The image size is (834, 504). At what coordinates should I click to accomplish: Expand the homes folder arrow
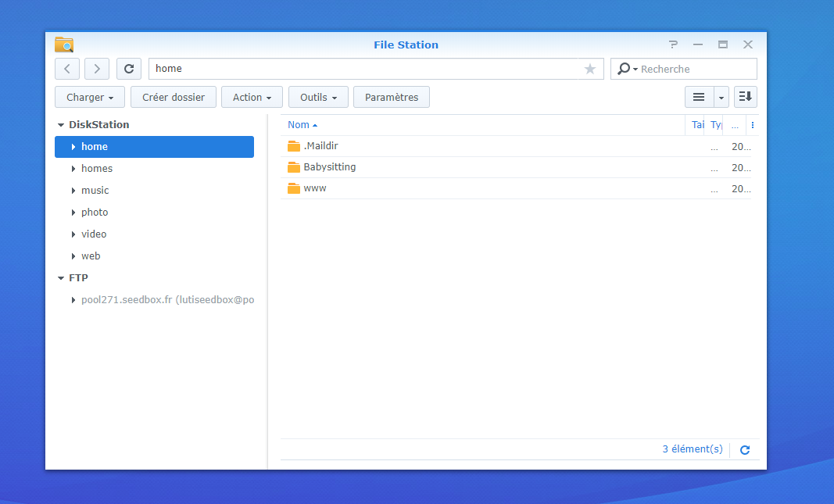[x=73, y=169]
